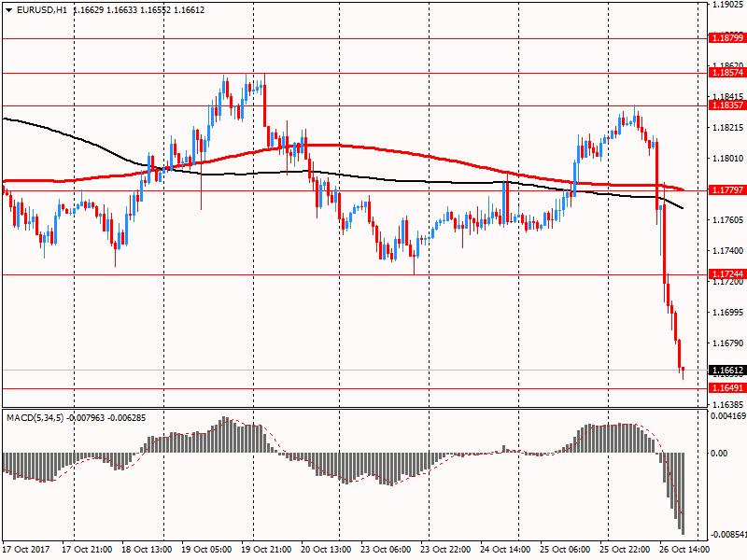Select the 1.18799 price level label
747x560 pixels.
pyautogui.click(x=727, y=38)
